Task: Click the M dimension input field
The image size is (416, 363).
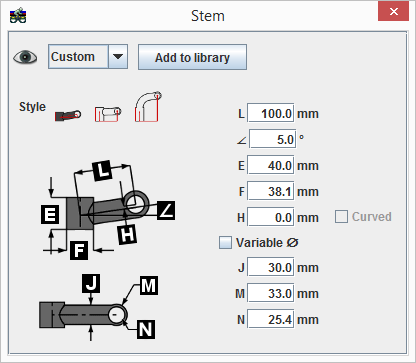Action: pos(271,293)
